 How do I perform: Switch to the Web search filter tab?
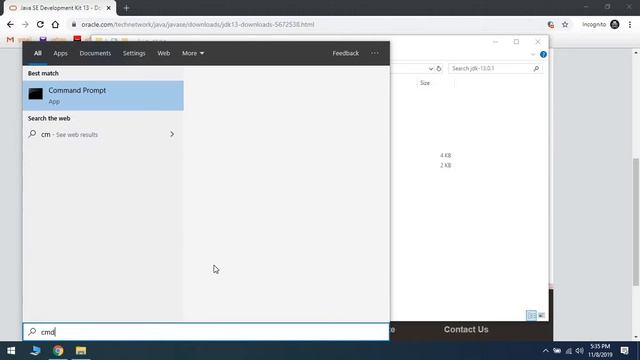point(164,53)
